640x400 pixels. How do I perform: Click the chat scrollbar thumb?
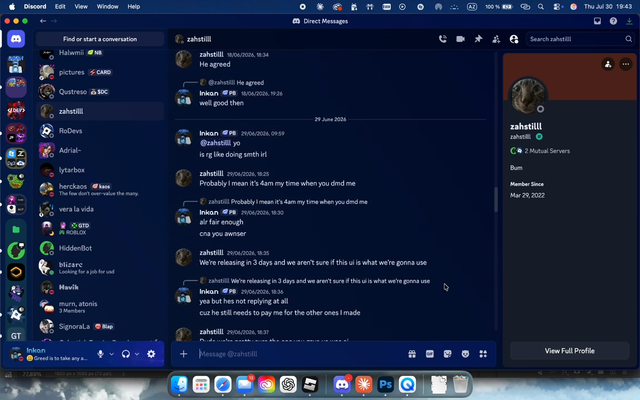tap(496, 199)
